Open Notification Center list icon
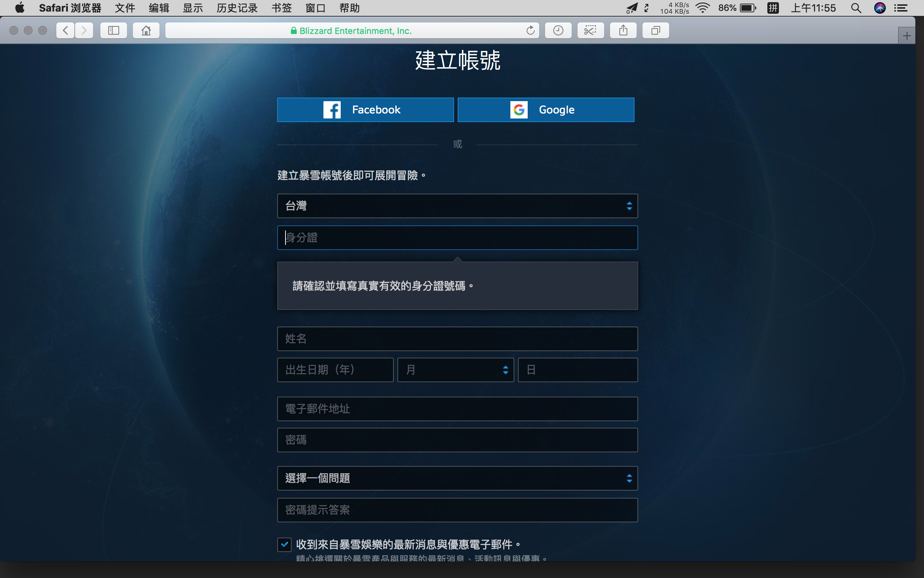Screen dimensions: 924x578 click(901, 8)
